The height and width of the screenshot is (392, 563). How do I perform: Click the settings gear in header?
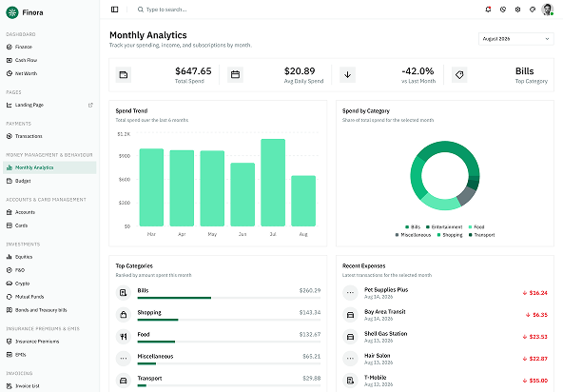coord(517,10)
